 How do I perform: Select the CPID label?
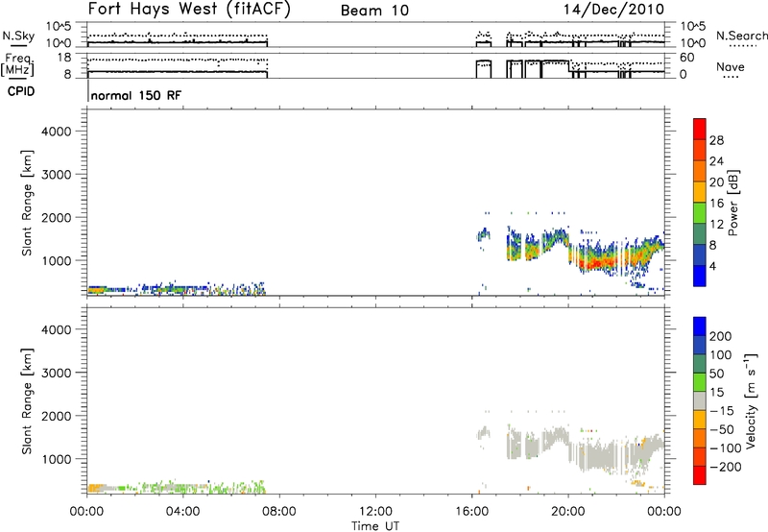point(21,91)
